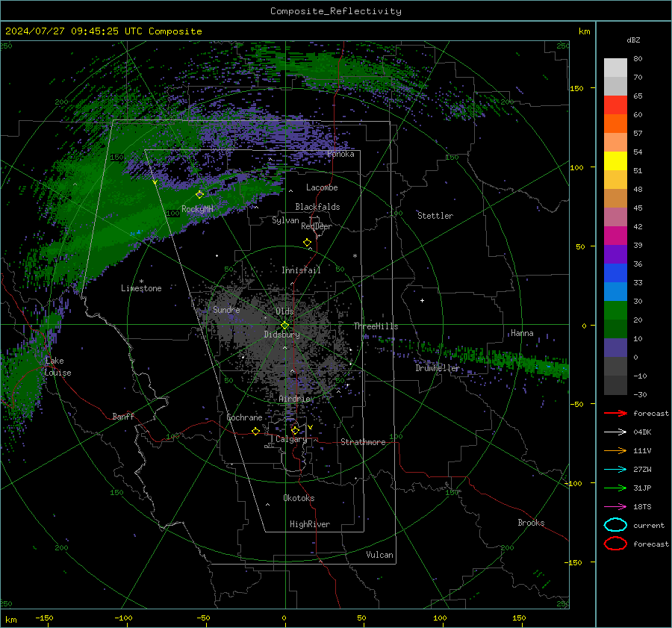Click the green swatch between 30 and 20 dBZ
Image resolution: width=672 pixels, height=628 pixels.
click(x=615, y=311)
